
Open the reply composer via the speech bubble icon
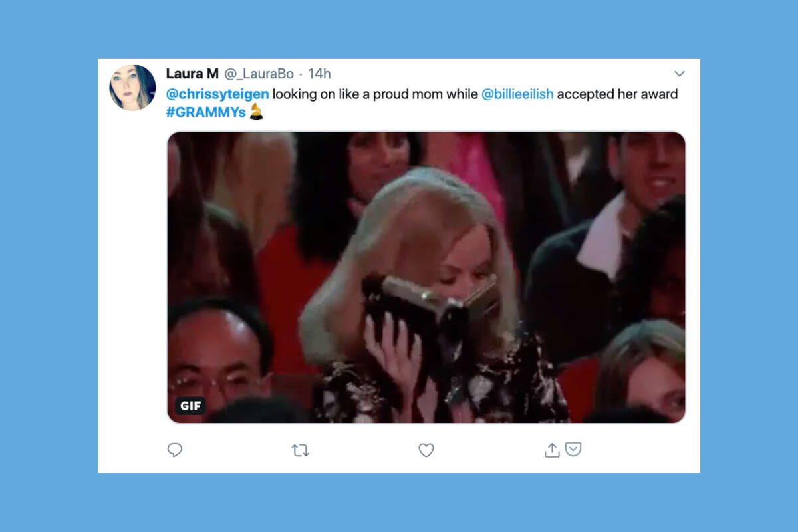tap(175, 450)
